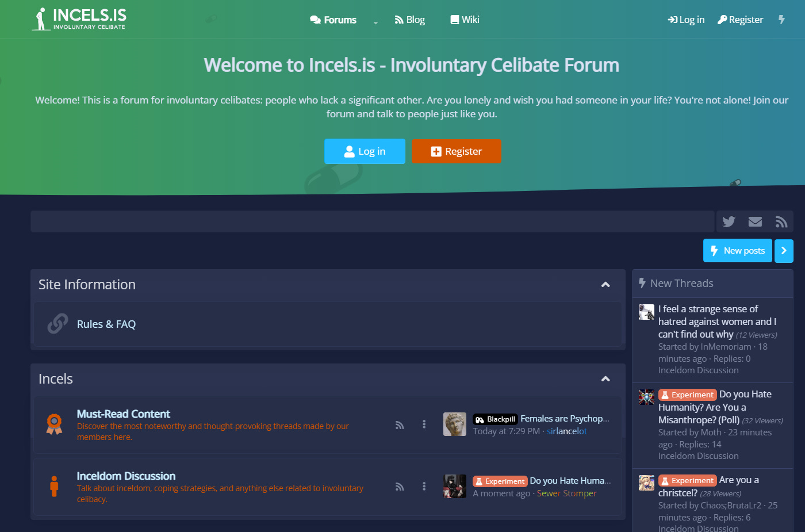Open the Twitter icon link
The image size is (805, 532).
[729, 221]
